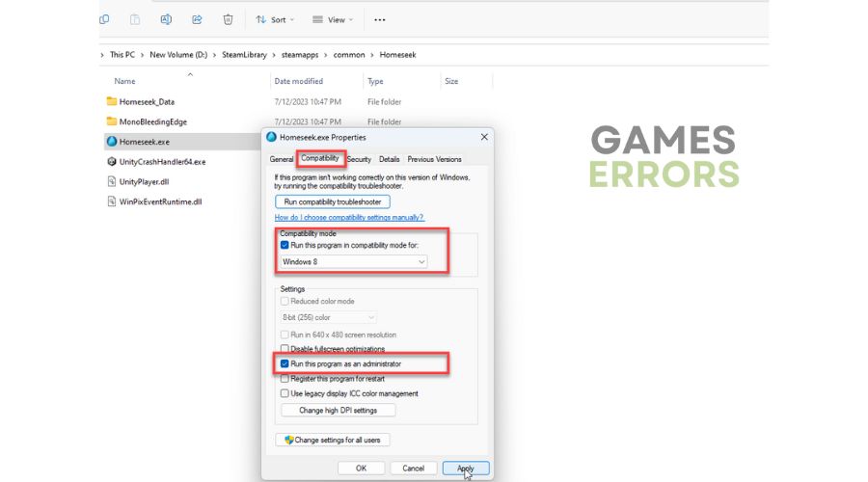This screenshot has width=868, height=482.
Task: Click the UnityCrashHandler64.exe file icon
Action: point(111,162)
